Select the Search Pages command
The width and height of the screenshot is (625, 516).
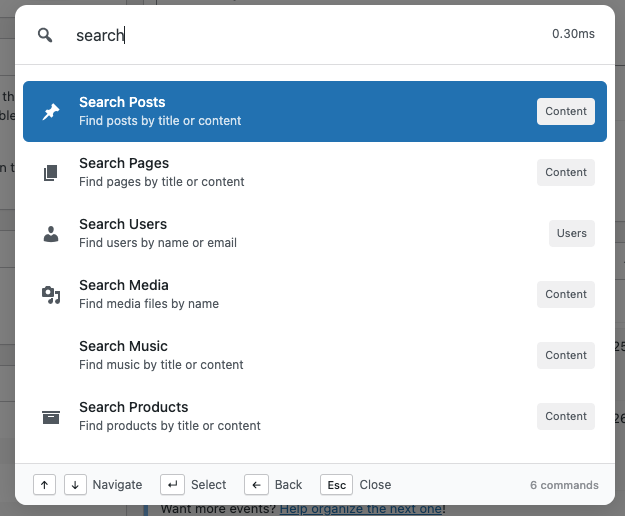[315, 173]
